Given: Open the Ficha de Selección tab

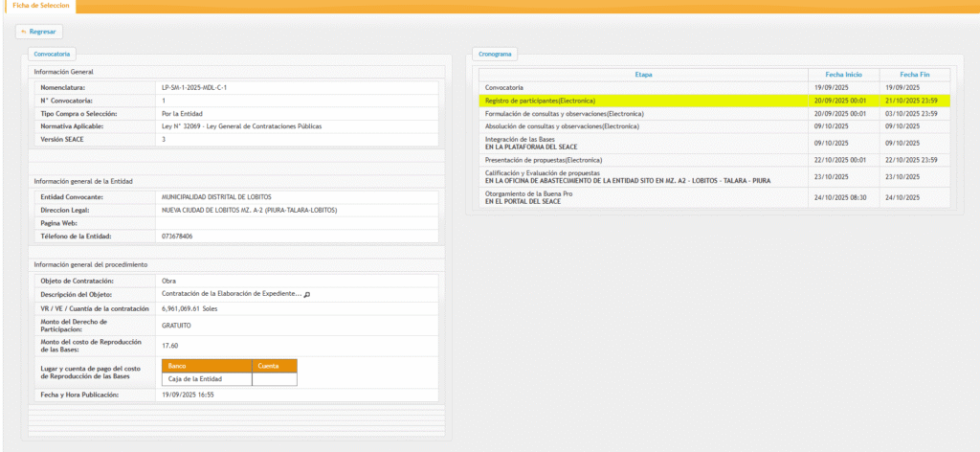Looking at the screenshot, I should click(x=39, y=6).
